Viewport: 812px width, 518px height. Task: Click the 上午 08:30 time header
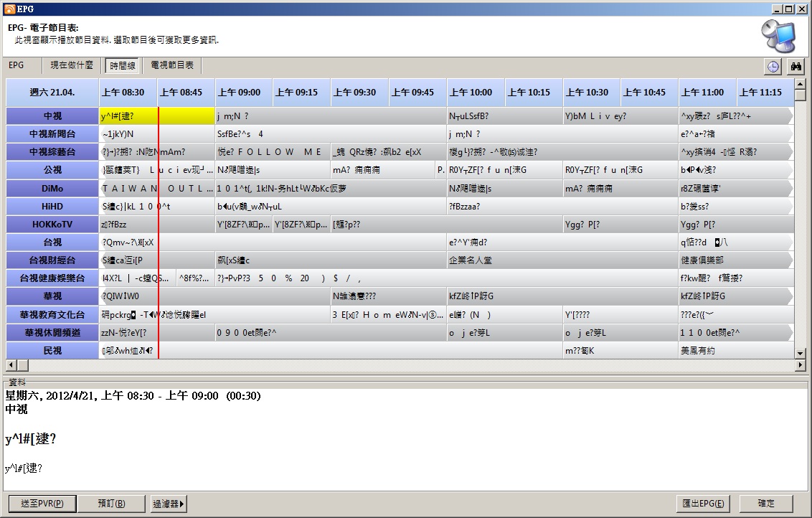(x=128, y=93)
